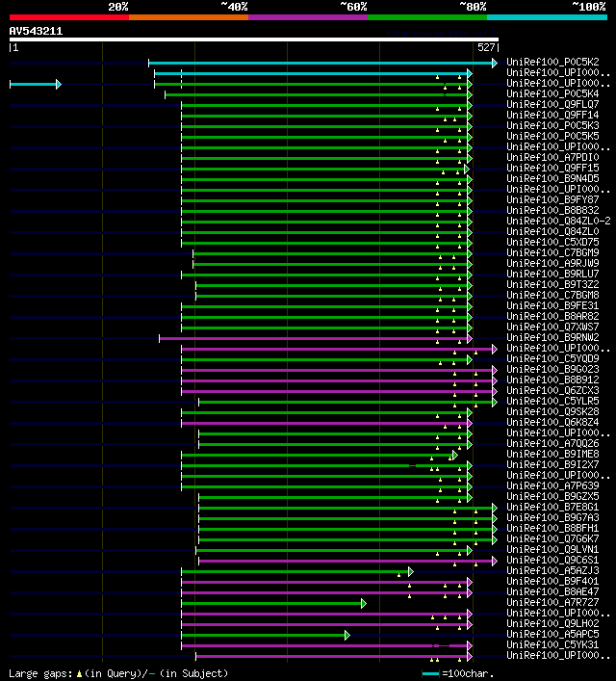Click the purple arrowhead on the B9G023 row
This screenshot has width=616, height=681.
(495, 370)
